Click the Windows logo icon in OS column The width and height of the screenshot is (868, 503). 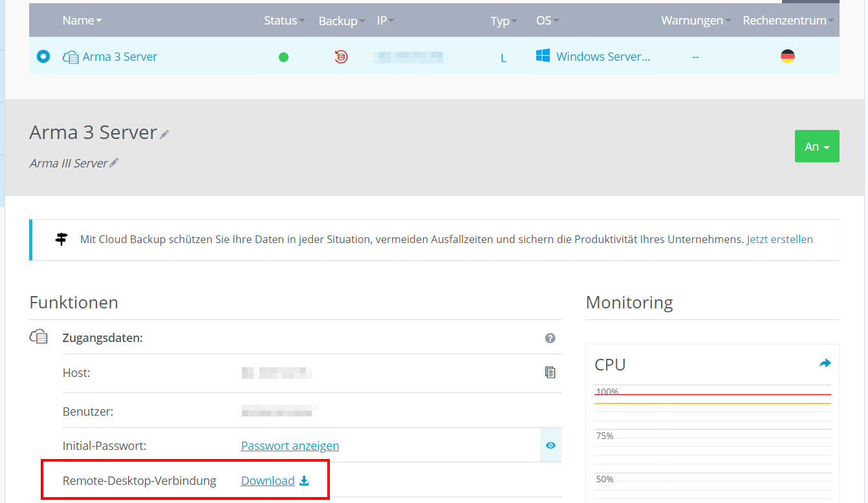tap(543, 56)
